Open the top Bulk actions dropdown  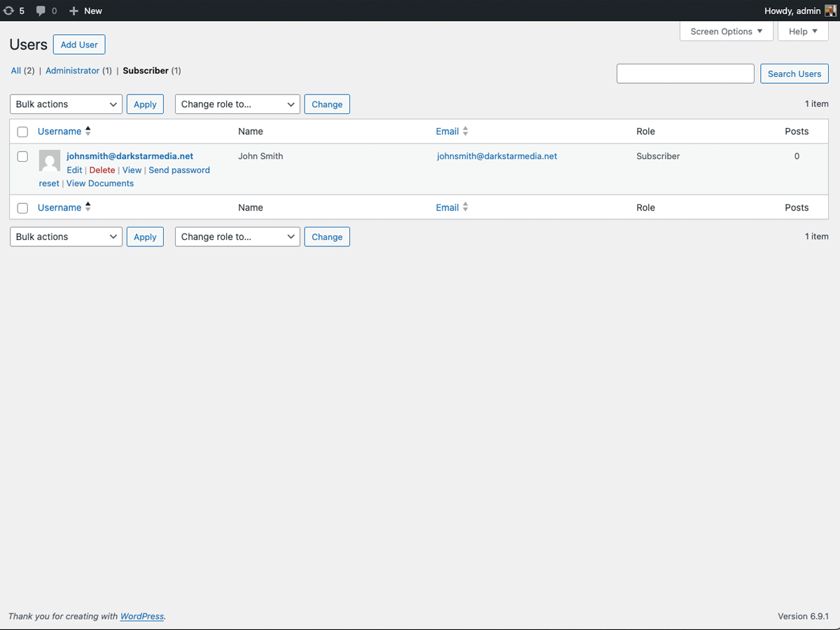click(66, 104)
